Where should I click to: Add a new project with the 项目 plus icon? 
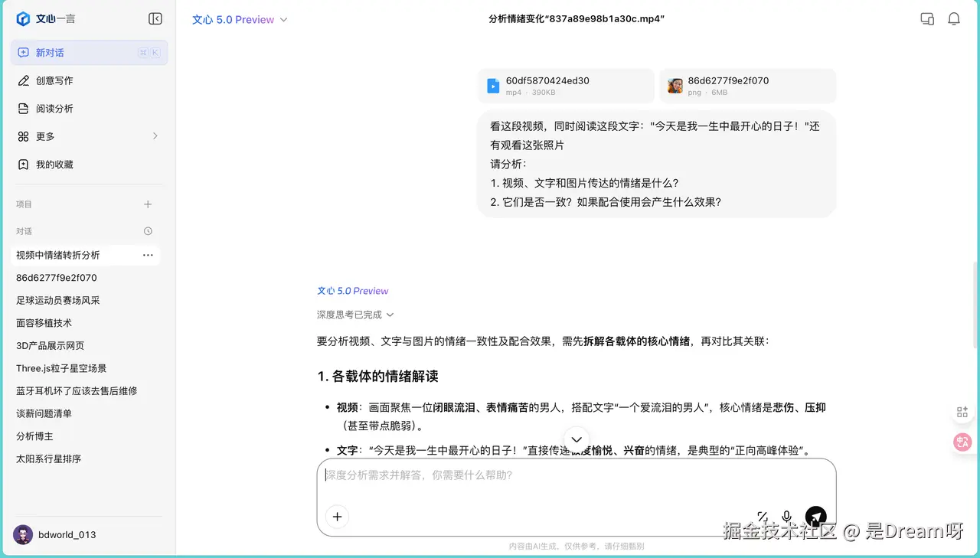click(x=148, y=204)
